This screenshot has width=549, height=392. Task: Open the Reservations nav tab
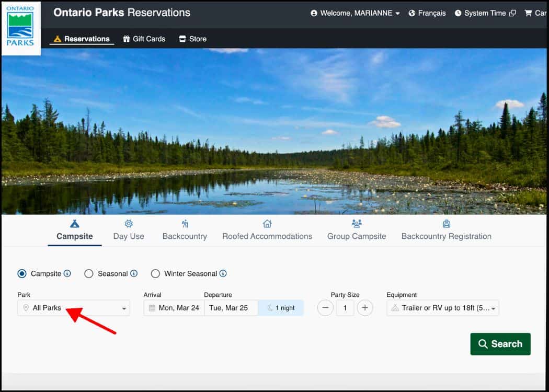(x=82, y=39)
